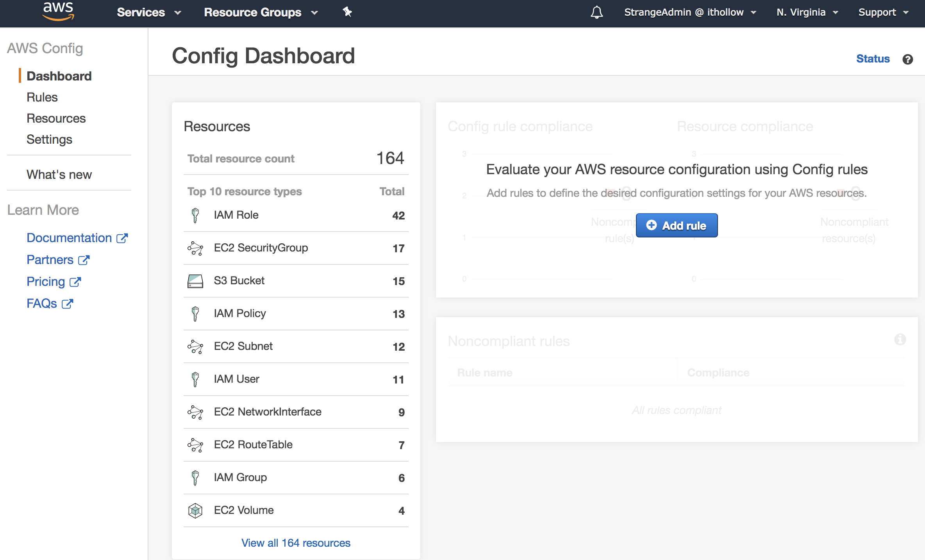925x560 pixels.
Task: Select the Rules menu item
Action: [x=42, y=97]
